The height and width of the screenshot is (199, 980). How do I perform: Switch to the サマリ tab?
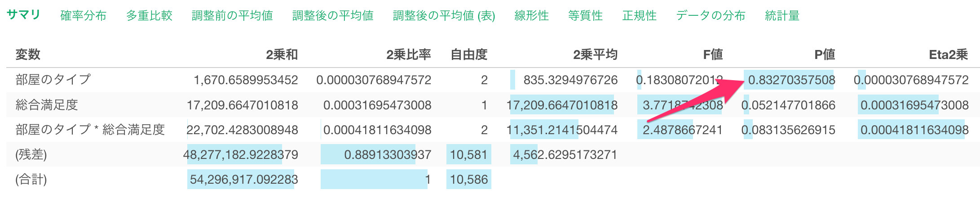tap(23, 15)
